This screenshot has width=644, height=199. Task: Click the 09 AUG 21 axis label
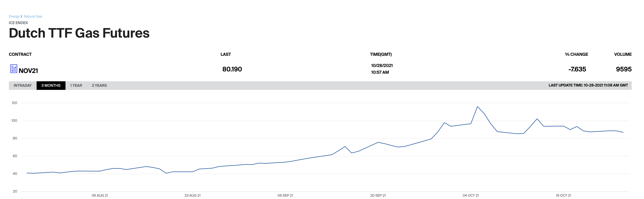pyautogui.click(x=100, y=195)
